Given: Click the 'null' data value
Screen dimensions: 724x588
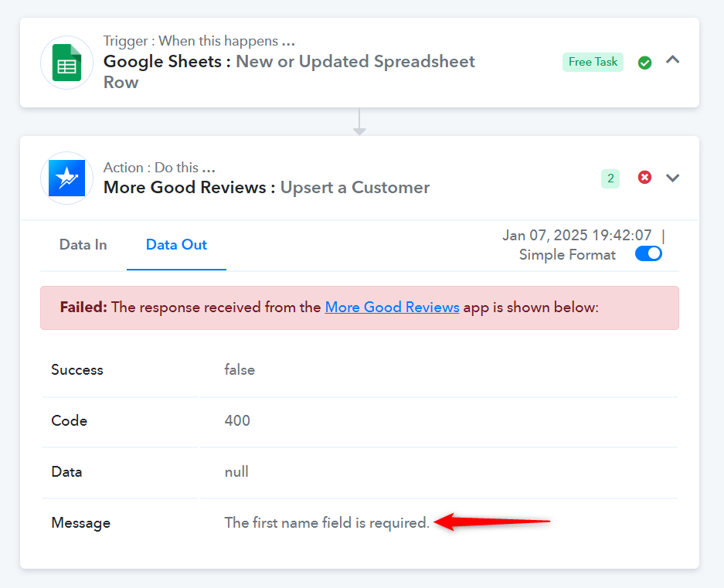Looking at the screenshot, I should (236, 471).
